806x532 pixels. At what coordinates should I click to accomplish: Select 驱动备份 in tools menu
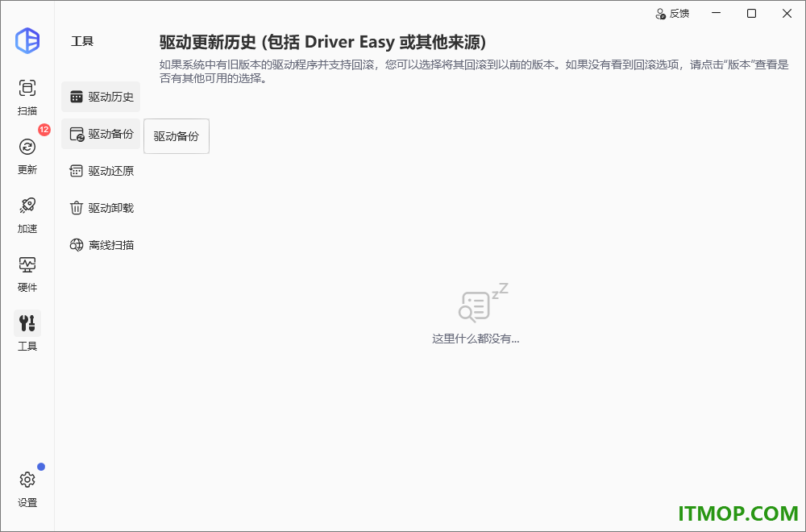point(101,134)
